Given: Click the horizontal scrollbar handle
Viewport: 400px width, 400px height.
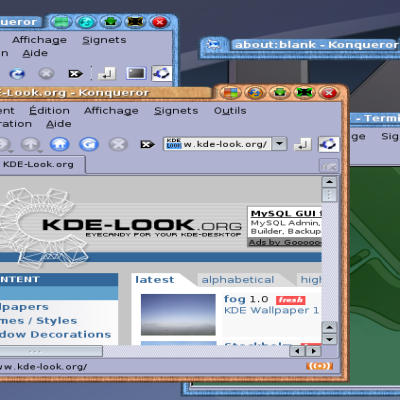Looking at the screenshot, I should tap(51, 351).
